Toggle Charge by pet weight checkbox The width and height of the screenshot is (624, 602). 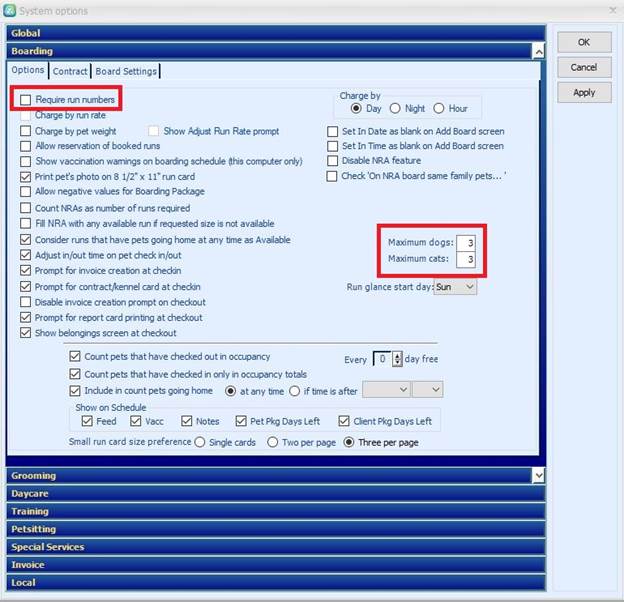pyautogui.click(x=26, y=131)
